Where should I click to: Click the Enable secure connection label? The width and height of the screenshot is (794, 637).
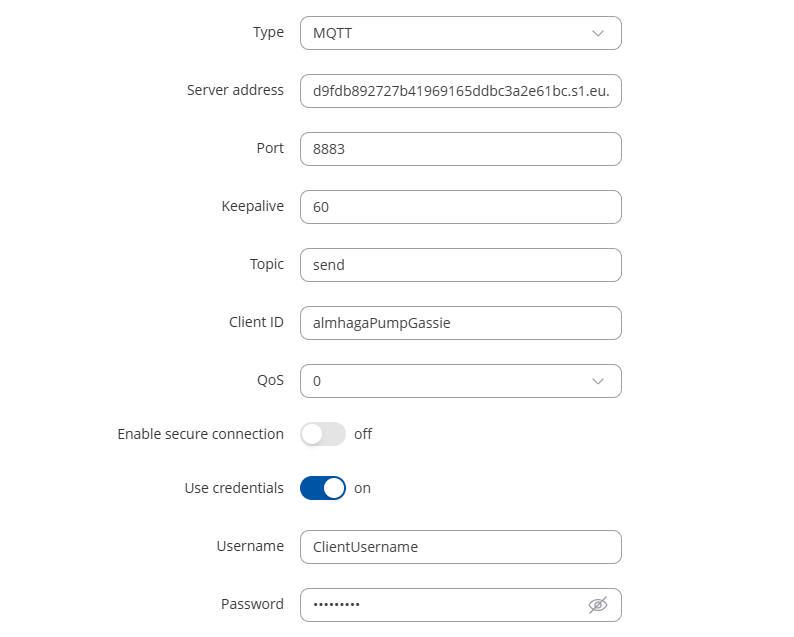201,434
